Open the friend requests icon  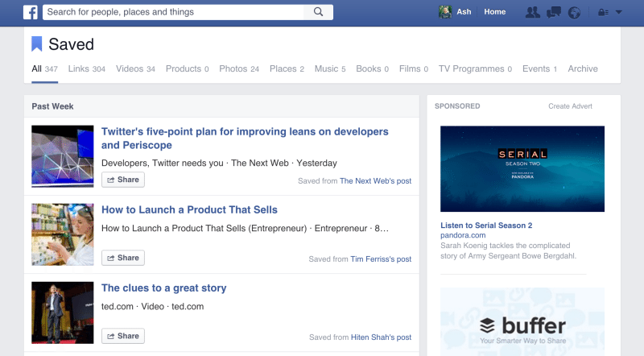tap(533, 12)
